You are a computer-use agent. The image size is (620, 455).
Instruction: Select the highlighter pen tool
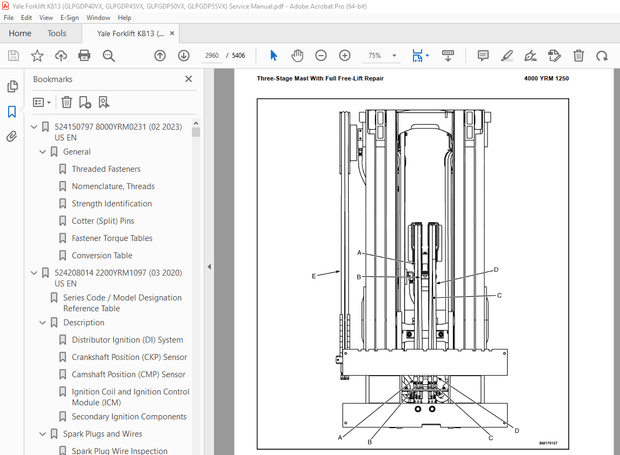point(507,56)
